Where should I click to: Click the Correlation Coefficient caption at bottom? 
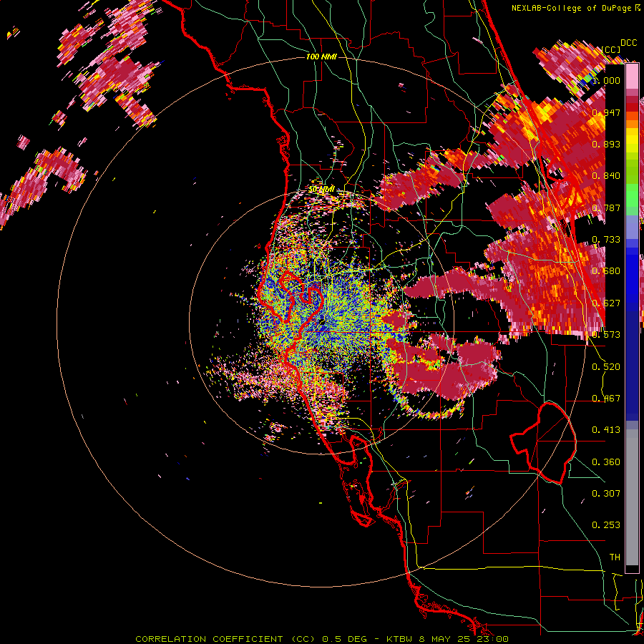(322, 639)
